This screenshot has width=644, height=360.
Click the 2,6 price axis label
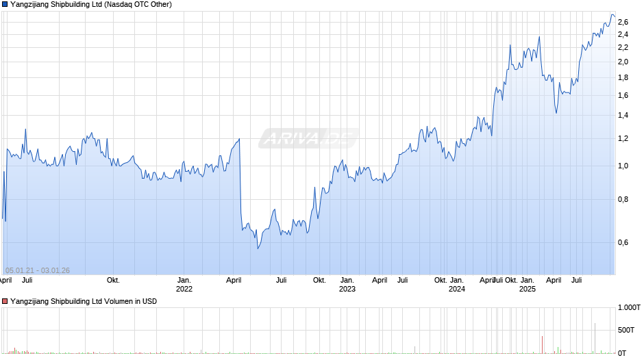[x=623, y=22]
